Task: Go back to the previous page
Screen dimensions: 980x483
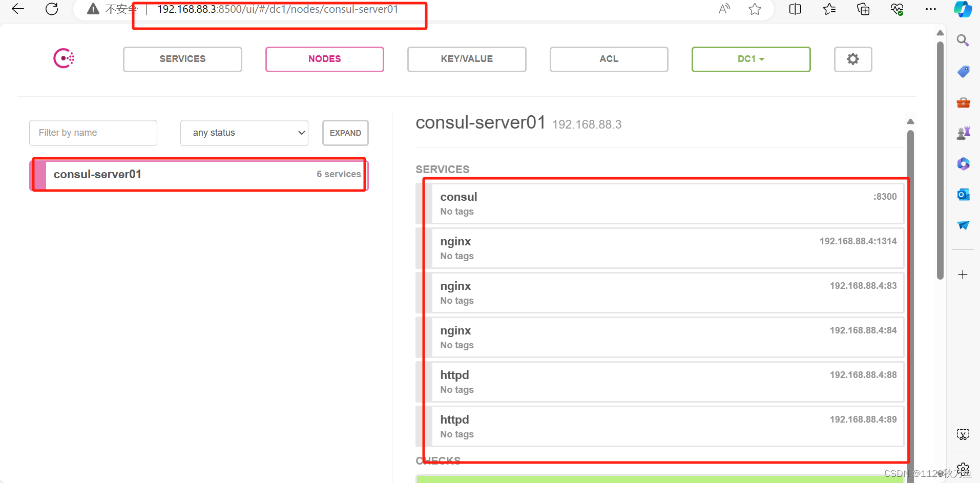Action: point(18,9)
